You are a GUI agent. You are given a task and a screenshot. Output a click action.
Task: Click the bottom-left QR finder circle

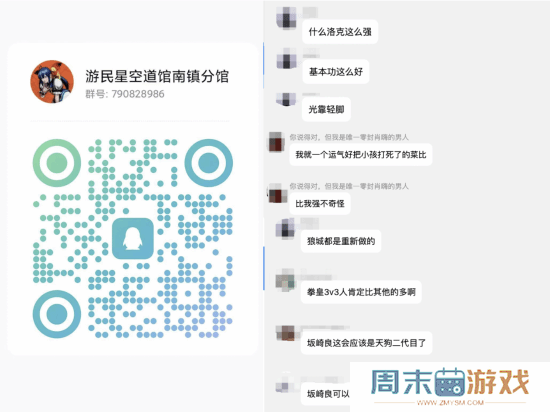click(x=57, y=314)
